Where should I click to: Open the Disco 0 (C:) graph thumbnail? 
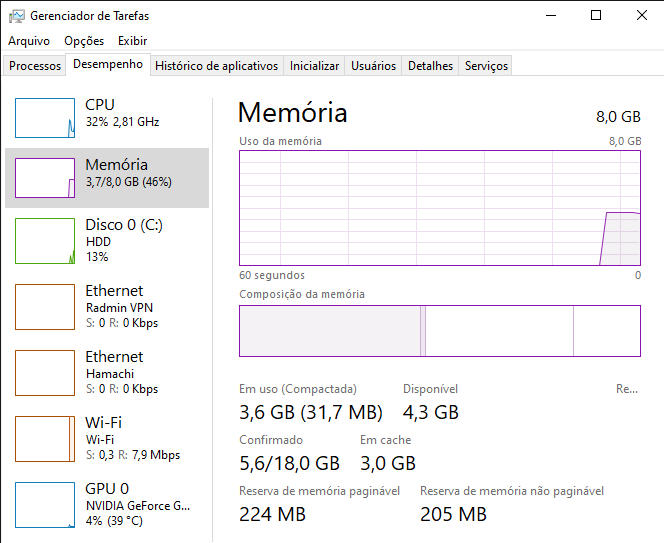[x=45, y=241]
